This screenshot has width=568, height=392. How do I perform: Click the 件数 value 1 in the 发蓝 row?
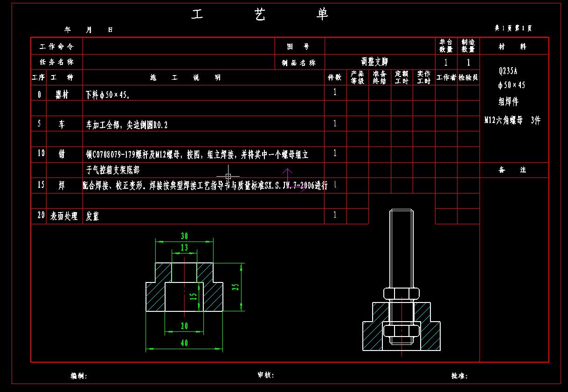tap(335, 215)
